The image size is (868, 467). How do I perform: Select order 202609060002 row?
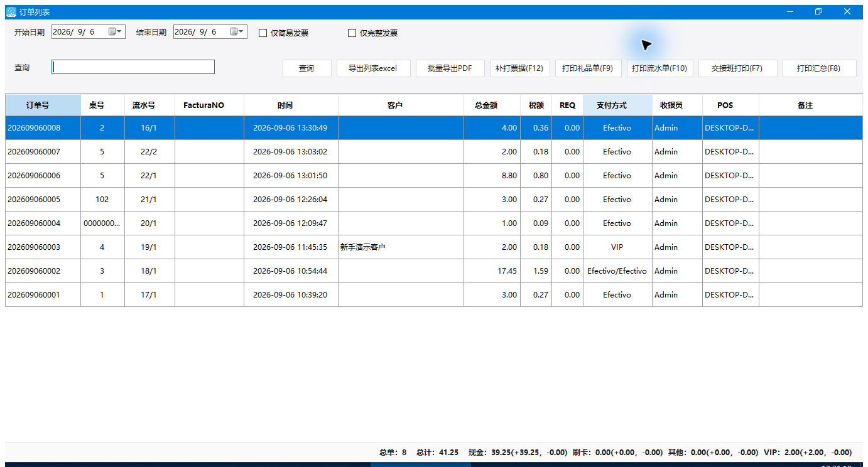[x=434, y=271]
